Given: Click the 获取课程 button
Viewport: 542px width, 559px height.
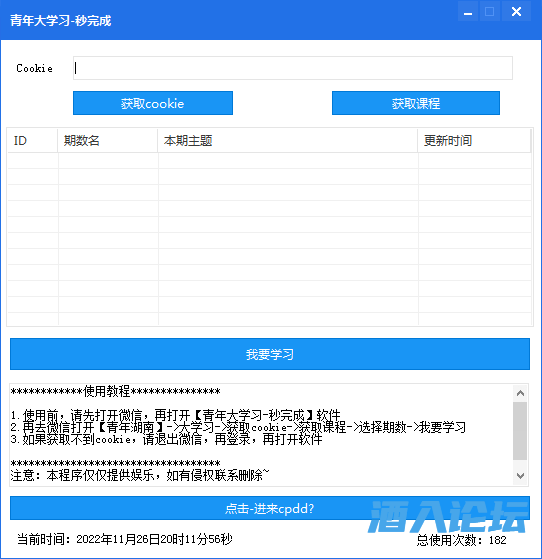Looking at the screenshot, I should (x=416, y=103).
